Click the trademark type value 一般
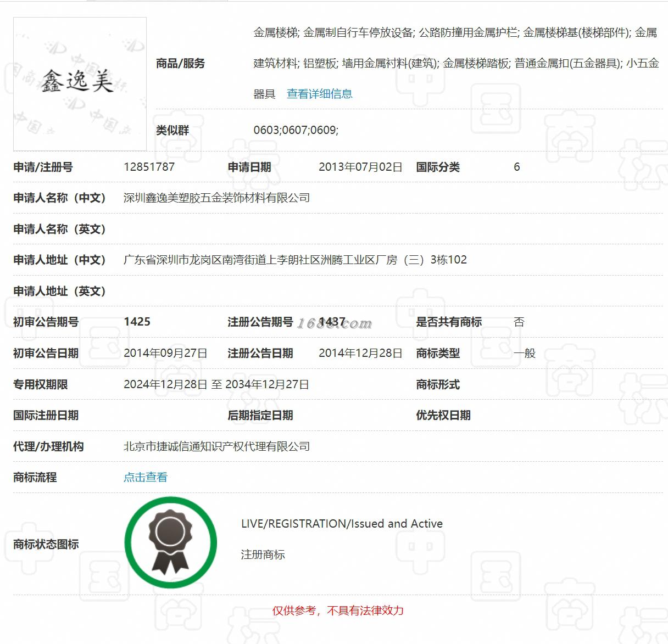 pyautogui.click(x=525, y=353)
